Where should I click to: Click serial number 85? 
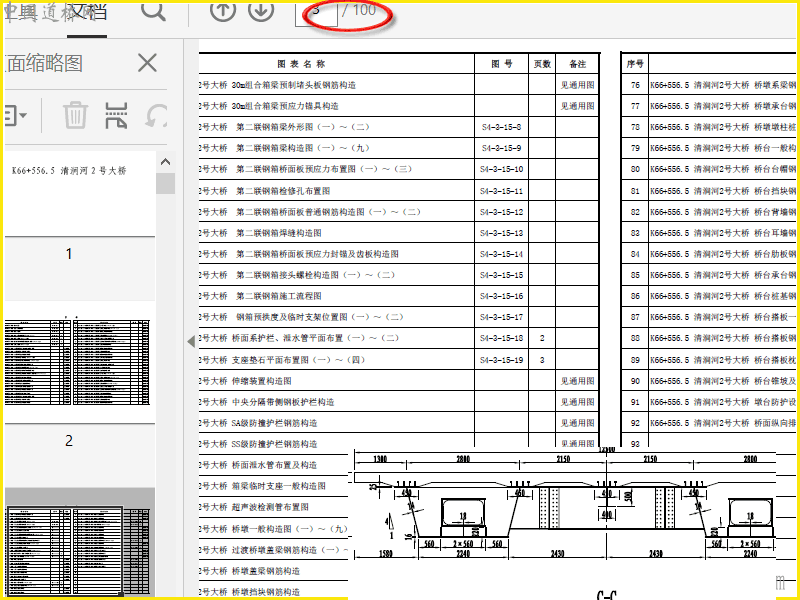[x=635, y=275]
